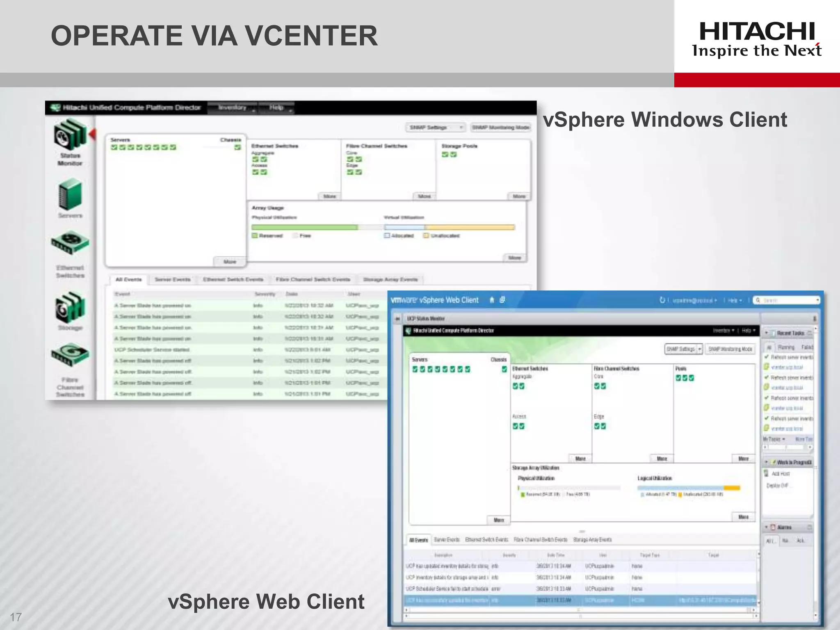Click Allocated legend swatch in Windows Client
The image size is (840, 630).
[x=387, y=236]
